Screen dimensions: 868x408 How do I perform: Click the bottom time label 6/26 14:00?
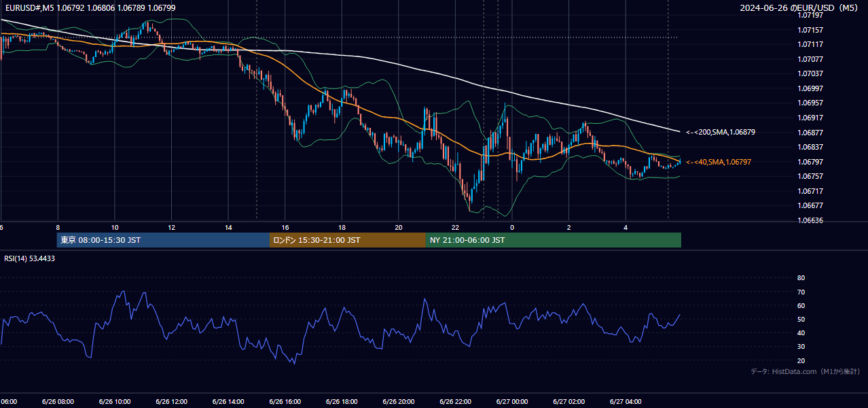tap(228, 402)
